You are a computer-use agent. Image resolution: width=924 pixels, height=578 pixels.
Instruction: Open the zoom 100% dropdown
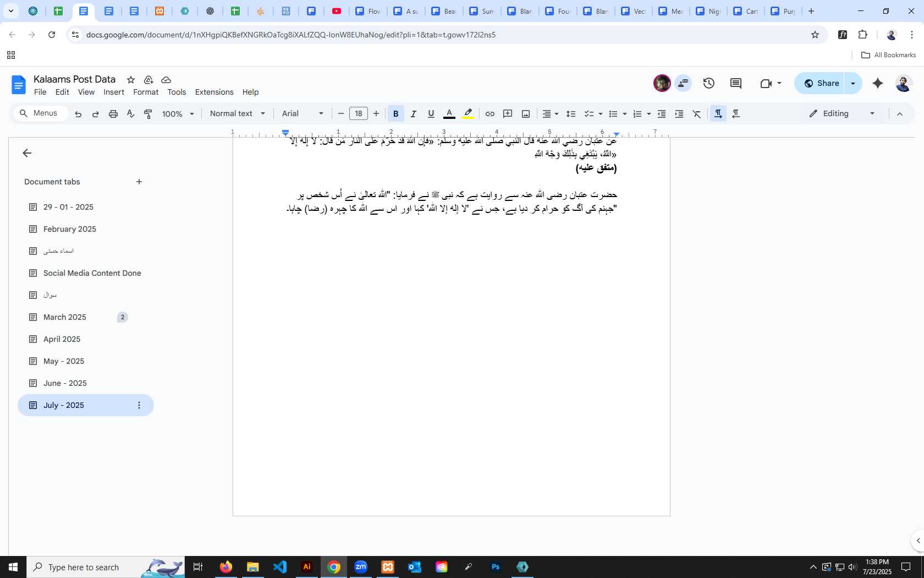178,114
